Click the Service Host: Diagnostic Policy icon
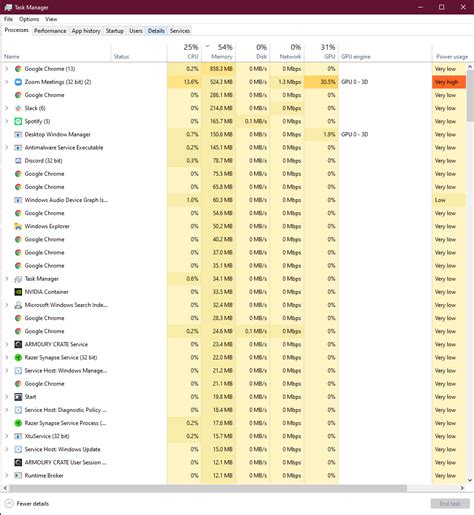The width and height of the screenshot is (474, 515). point(18,410)
